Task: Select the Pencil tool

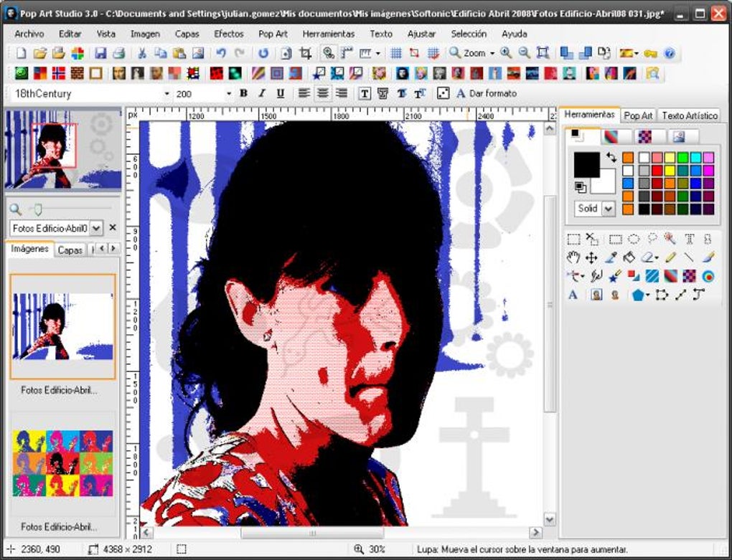Action: [670, 257]
